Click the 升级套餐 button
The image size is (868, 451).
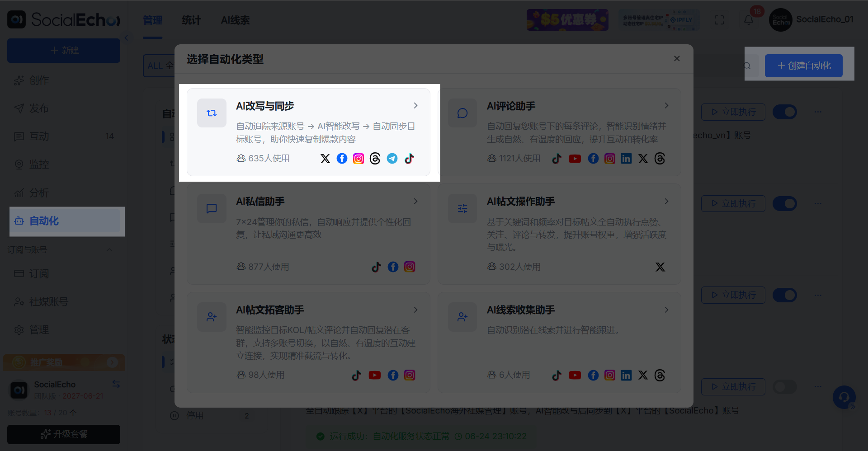(64, 434)
